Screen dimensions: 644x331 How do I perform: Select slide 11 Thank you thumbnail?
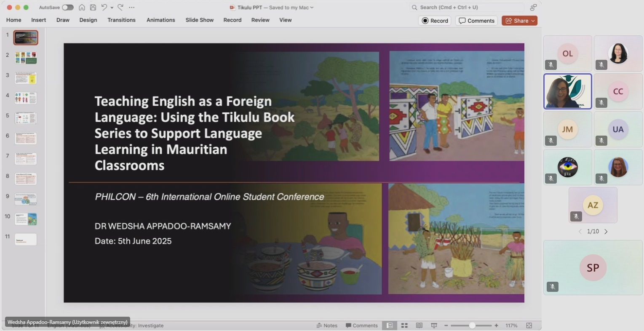click(26, 240)
